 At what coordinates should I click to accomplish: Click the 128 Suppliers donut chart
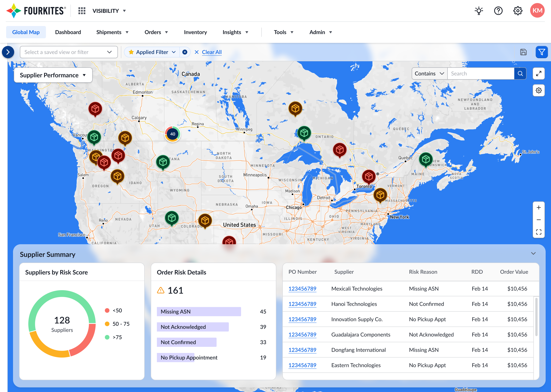pos(62,324)
